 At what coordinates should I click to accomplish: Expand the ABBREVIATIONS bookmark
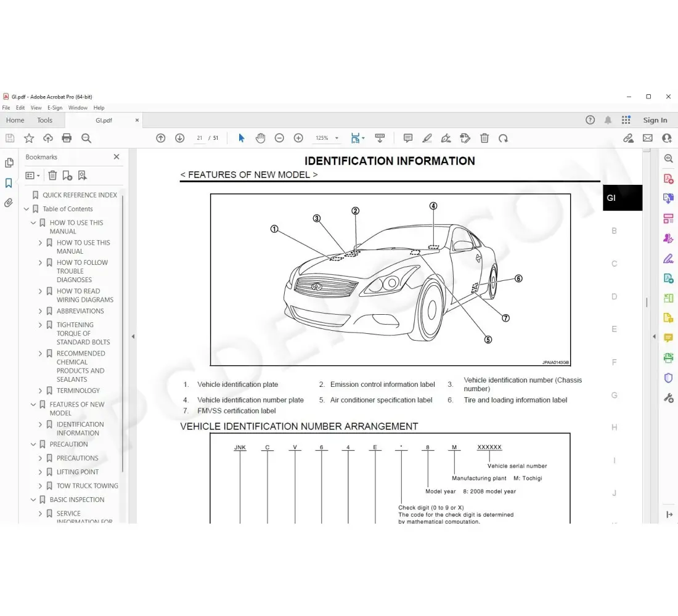tap(40, 310)
